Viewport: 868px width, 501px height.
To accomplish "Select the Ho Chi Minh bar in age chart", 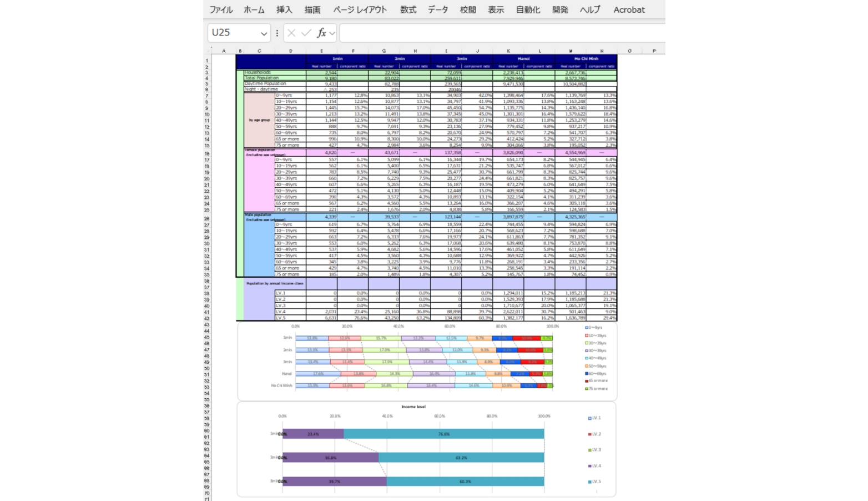I will (x=424, y=385).
